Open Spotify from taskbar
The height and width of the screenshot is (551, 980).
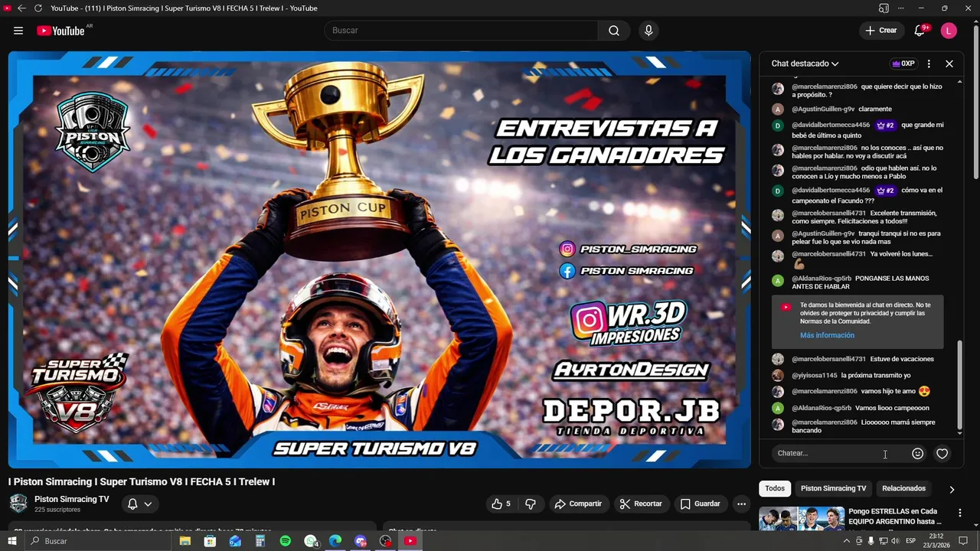(286, 541)
